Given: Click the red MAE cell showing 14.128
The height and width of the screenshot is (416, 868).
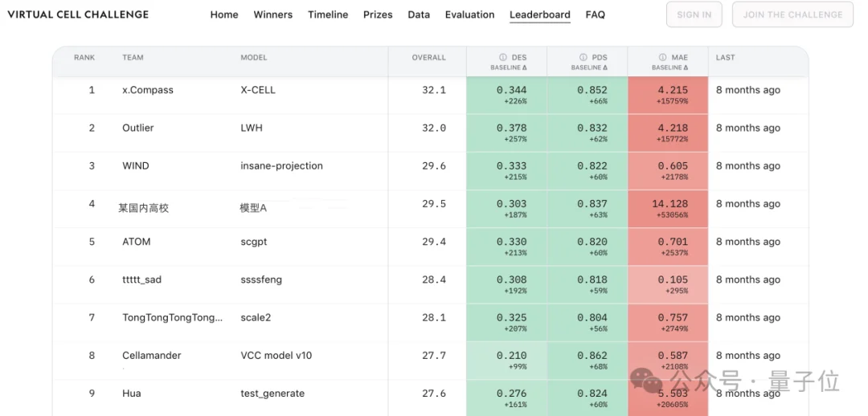Looking at the screenshot, I should coord(668,209).
